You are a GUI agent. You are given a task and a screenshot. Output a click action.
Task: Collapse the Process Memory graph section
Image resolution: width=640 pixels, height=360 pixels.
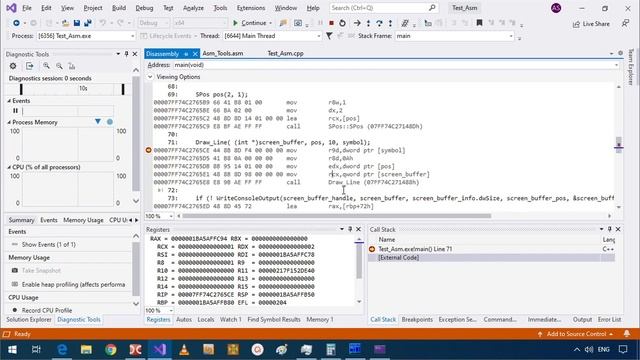point(9,122)
